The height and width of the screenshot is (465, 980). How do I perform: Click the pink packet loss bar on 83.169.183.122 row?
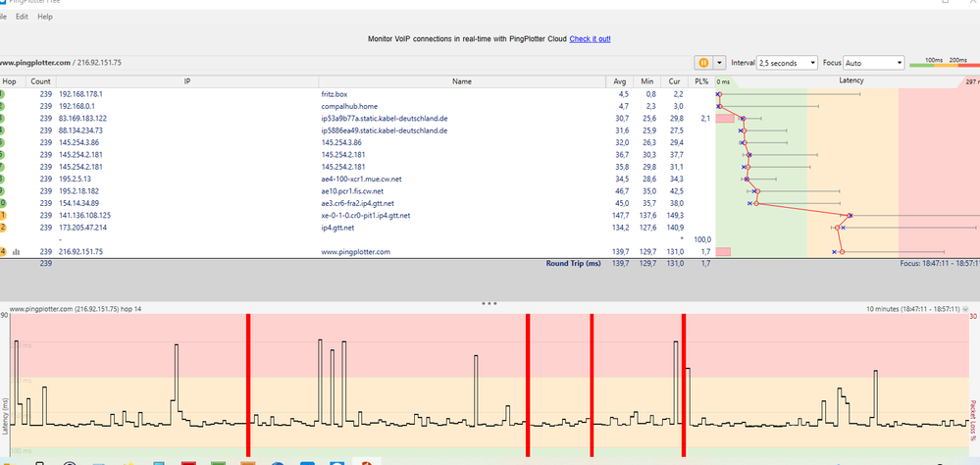(x=725, y=118)
